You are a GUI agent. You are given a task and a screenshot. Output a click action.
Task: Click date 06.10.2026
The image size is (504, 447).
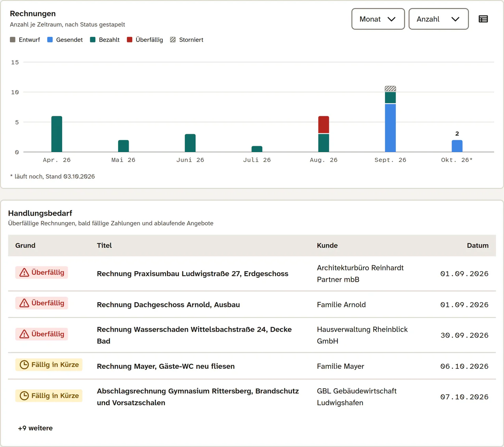coord(465,366)
